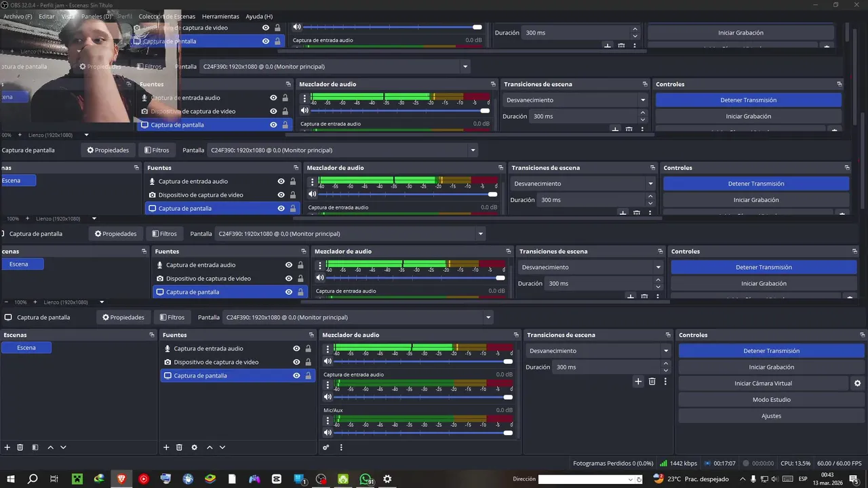868x488 pixels.
Task: Adjust volume slider directly above Mic/Aux label
Action: tap(424, 397)
